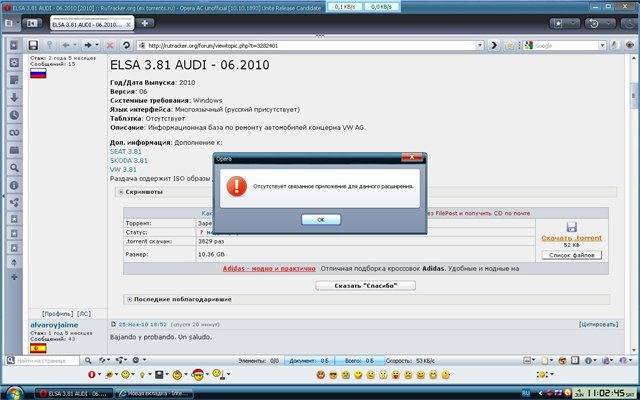The height and width of the screenshot is (400, 640).
Task: Open the info panel icon in the sidebar
Action: pos(14,185)
